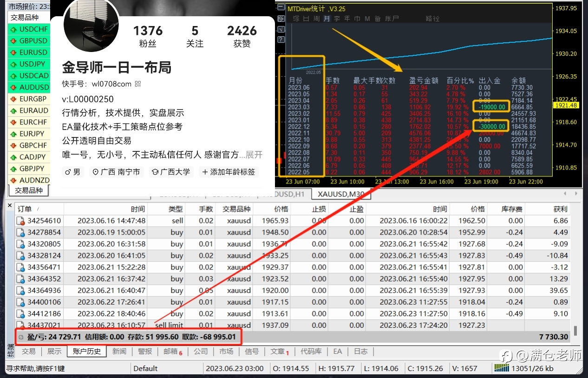The image size is (588, 378).
Task: Click the order icon for ticket 34400106
Action: click(20, 302)
